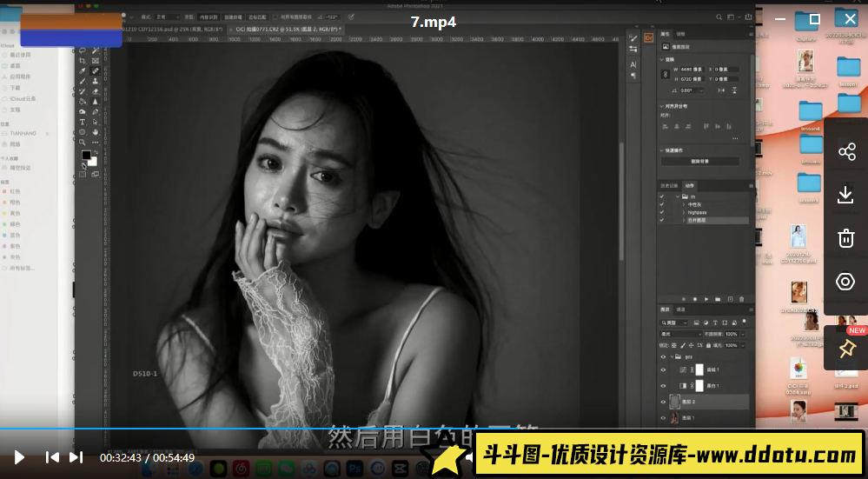Select the Pen tool
Screen dimensions: 868x479
coord(96,112)
